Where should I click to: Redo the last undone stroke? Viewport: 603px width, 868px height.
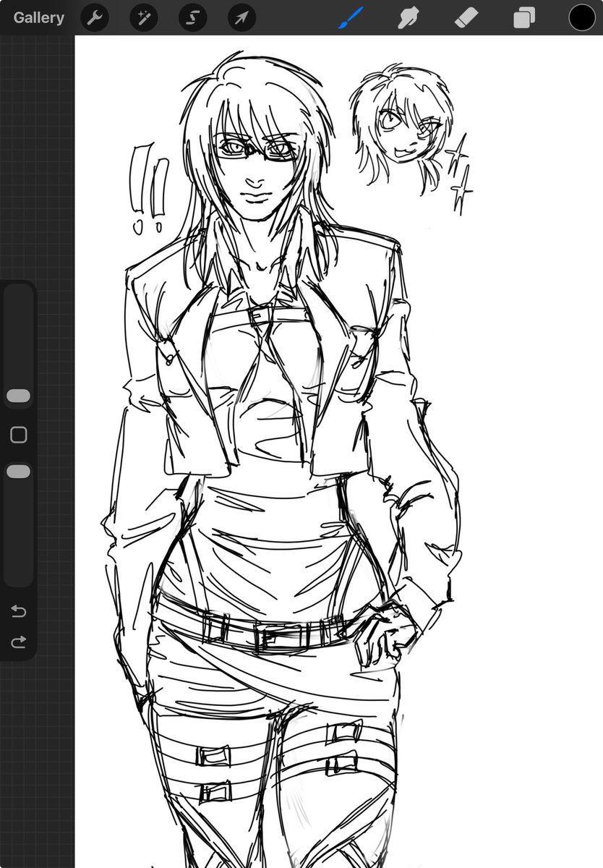pos(19,642)
